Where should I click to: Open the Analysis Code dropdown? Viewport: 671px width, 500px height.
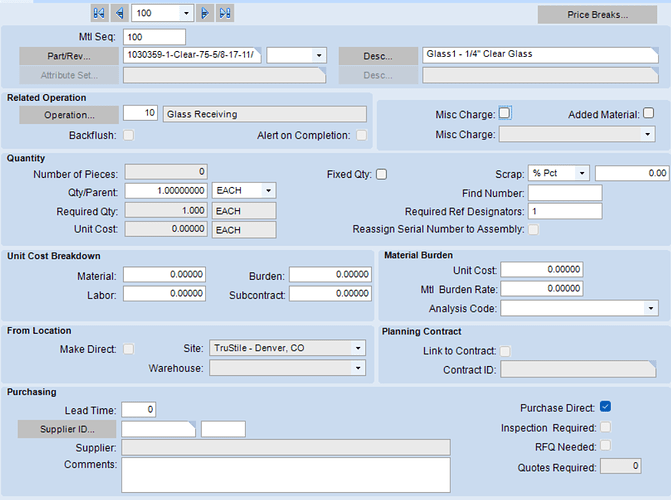pos(651,309)
